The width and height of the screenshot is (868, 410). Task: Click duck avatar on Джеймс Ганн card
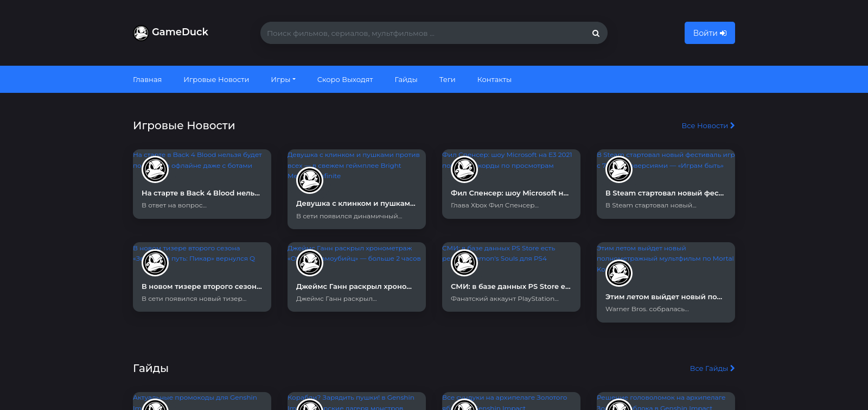310,263
